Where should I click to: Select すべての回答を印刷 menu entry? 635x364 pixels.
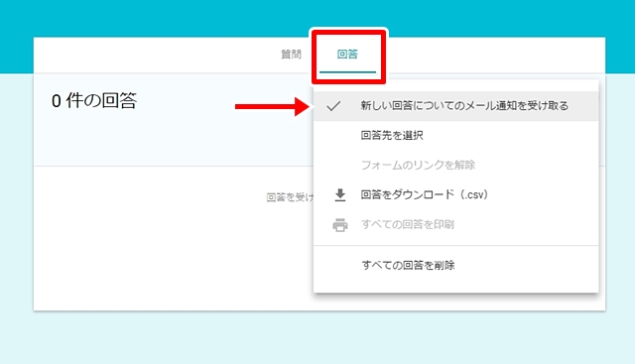point(456,225)
